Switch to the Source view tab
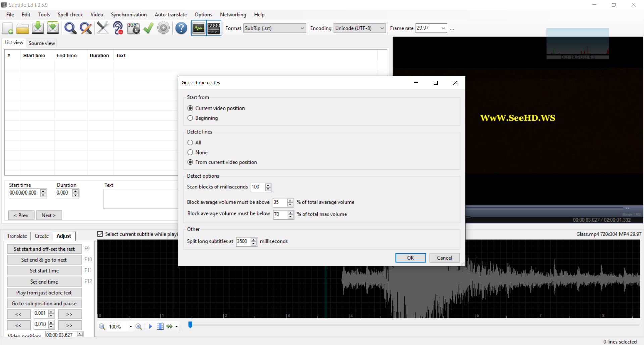 (x=41, y=43)
